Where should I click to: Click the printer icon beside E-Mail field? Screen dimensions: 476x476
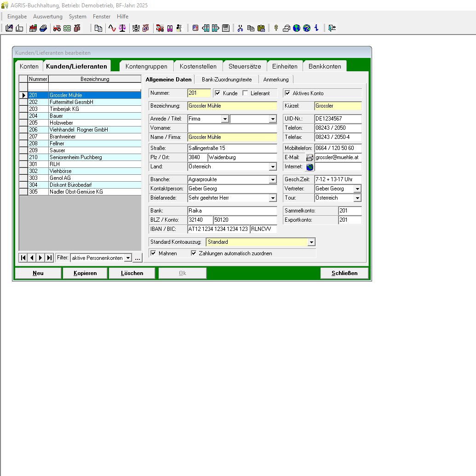click(310, 158)
